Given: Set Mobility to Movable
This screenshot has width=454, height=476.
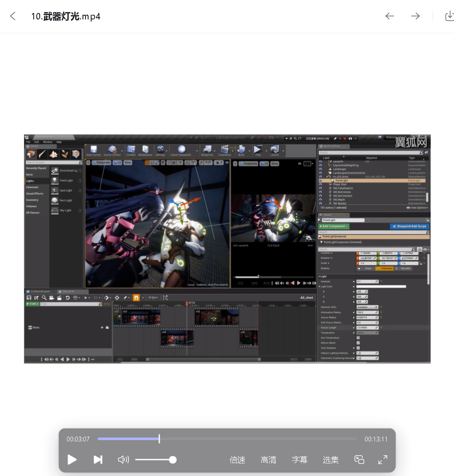Looking at the screenshot, I should (x=403, y=268).
